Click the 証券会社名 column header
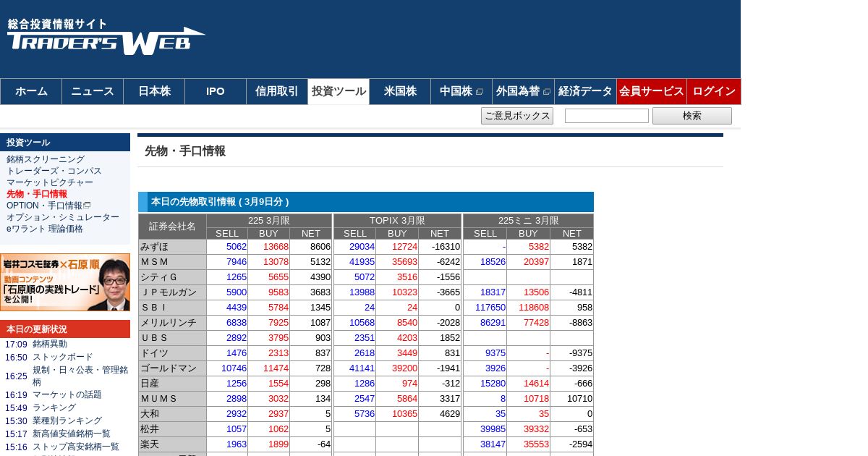Screen dimensions: 868x456 (x=172, y=227)
